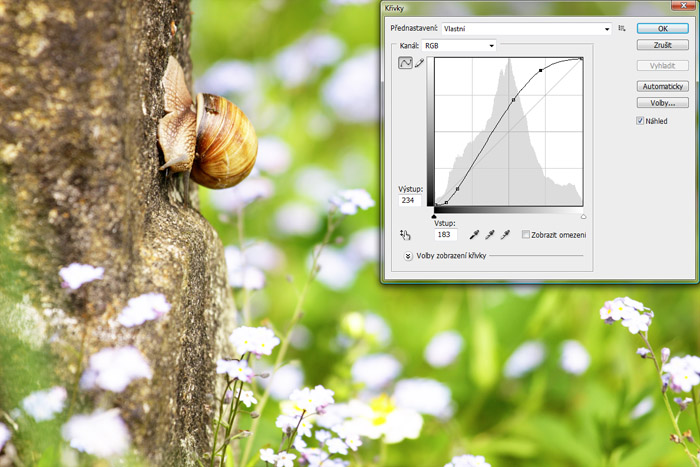The height and width of the screenshot is (467, 700).
Task: Click the Zrušit cancel button
Action: point(662,45)
